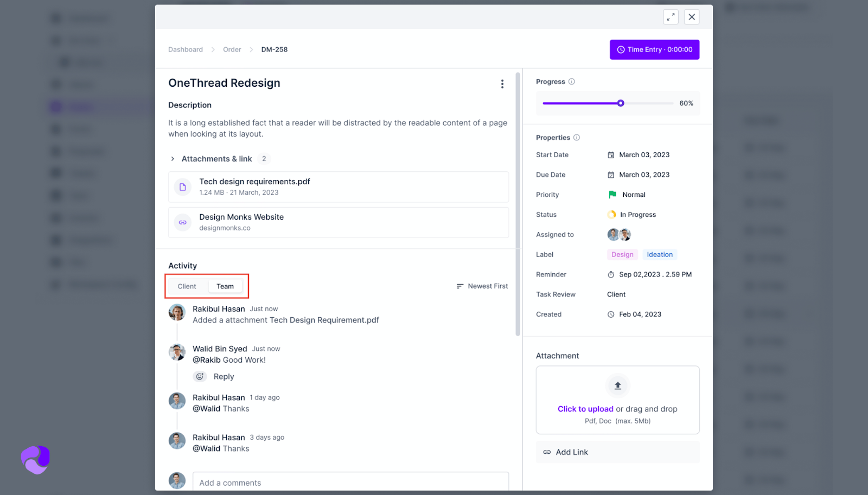Click the Properties info icon
868x495 pixels.
577,138
